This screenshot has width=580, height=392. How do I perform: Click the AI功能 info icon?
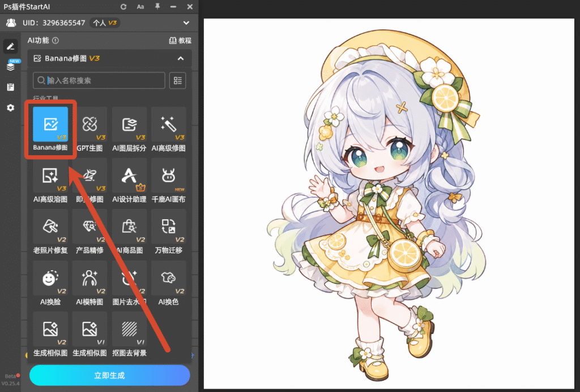[56, 40]
